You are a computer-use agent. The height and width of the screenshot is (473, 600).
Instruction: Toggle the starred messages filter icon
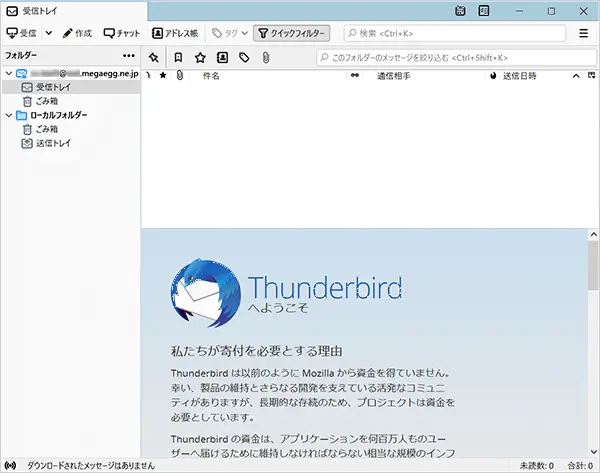(x=200, y=58)
